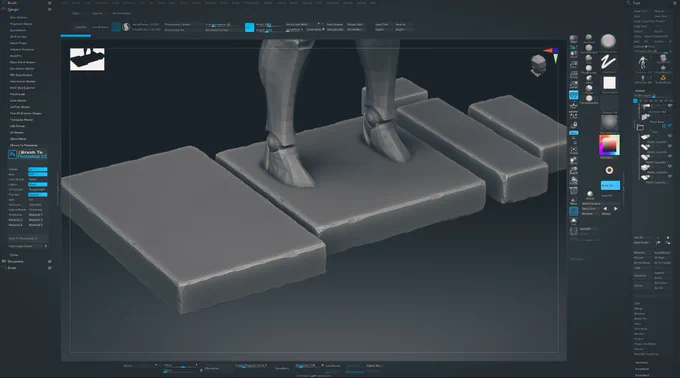Expand the Multi Map Exporter plugin section
Image resolution: width=680 pixels, height=378 pixels.
tap(22, 88)
